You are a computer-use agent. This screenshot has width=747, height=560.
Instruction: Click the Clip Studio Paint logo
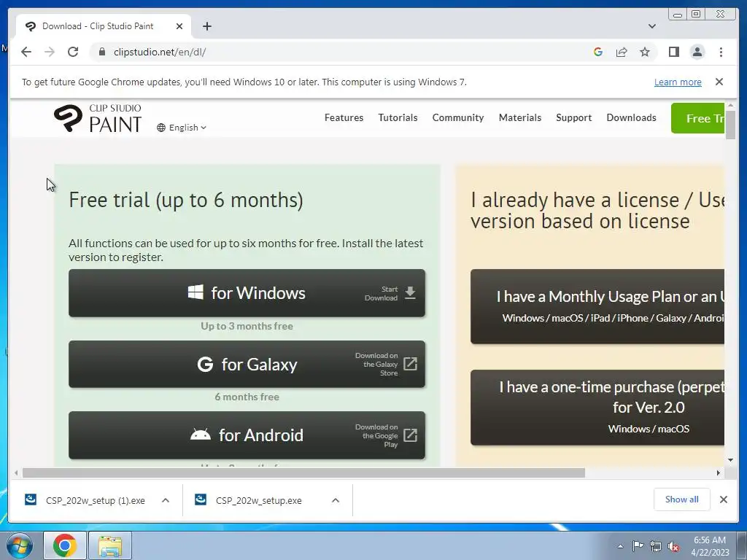(98, 118)
